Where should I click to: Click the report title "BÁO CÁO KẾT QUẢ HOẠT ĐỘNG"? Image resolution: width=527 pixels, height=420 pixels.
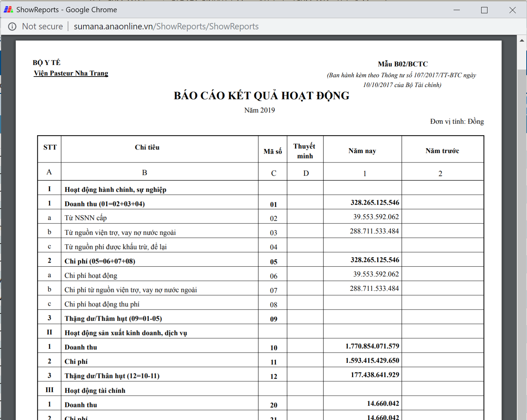click(x=261, y=96)
